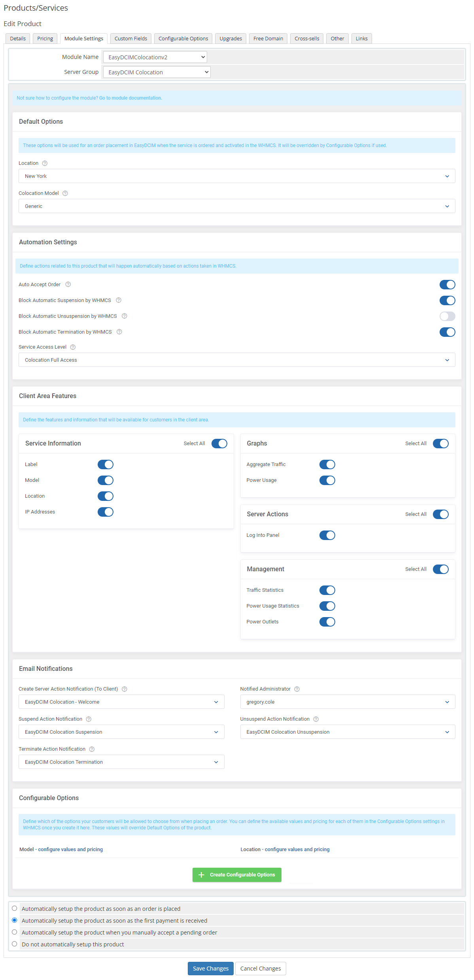Toggle the IP Addresses switch

pyautogui.click(x=106, y=512)
